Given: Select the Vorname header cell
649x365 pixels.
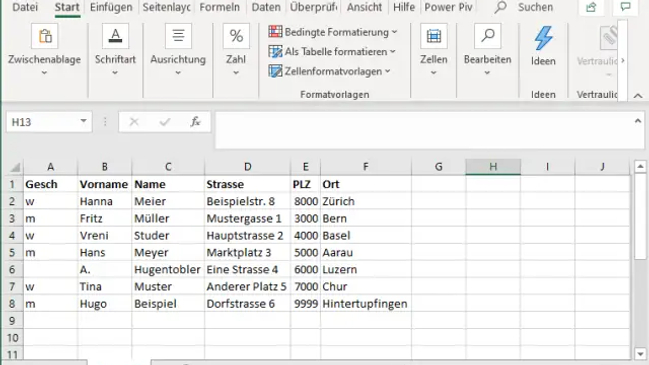Looking at the screenshot, I should pyautogui.click(x=104, y=184).
